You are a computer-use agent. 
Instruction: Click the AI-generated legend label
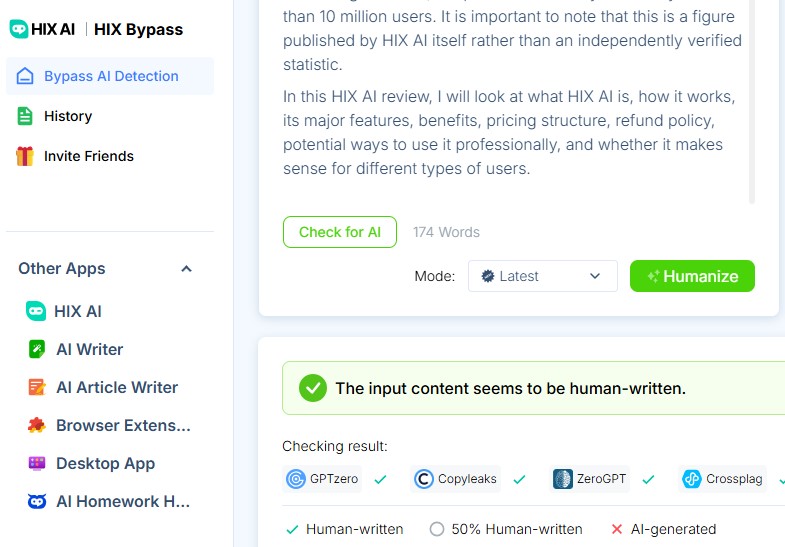(673, 529)
